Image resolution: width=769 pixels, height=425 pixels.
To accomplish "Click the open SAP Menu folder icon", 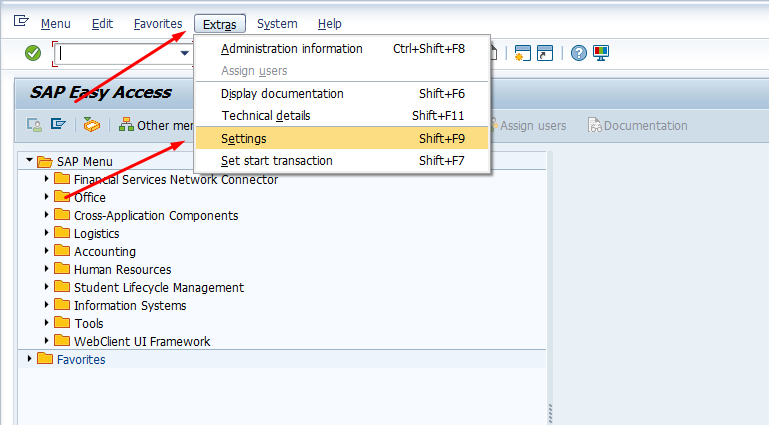I will [x=45, y=161].
